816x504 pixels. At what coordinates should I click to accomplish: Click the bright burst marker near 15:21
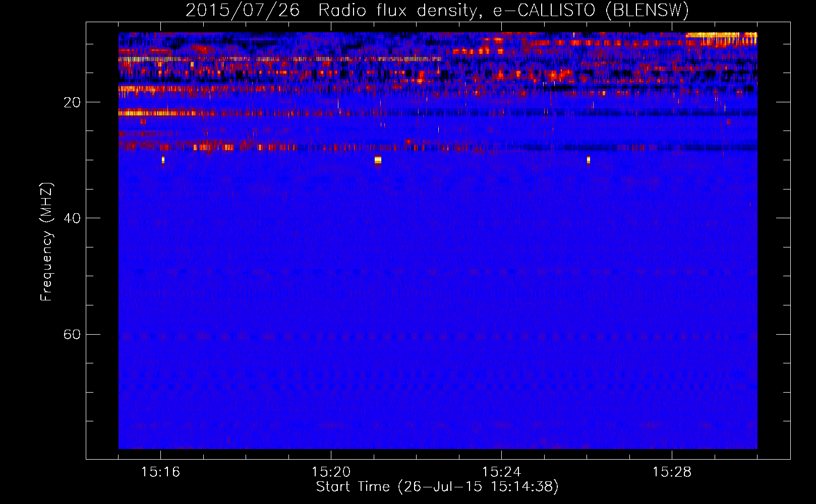(378, 160)
